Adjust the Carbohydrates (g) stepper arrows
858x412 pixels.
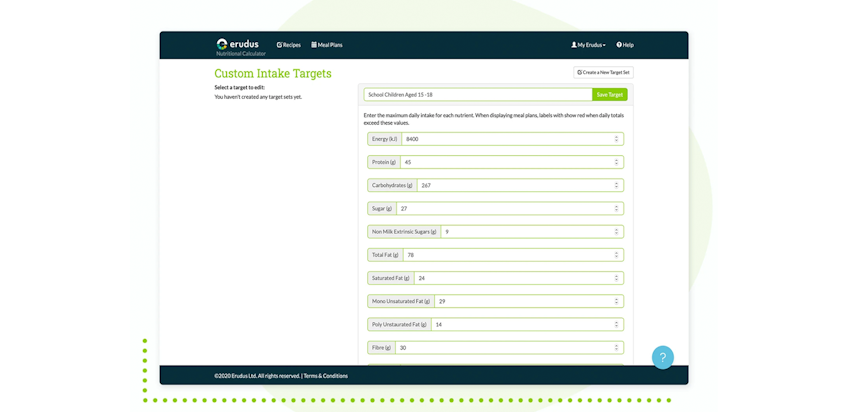[x=616, y=185]
